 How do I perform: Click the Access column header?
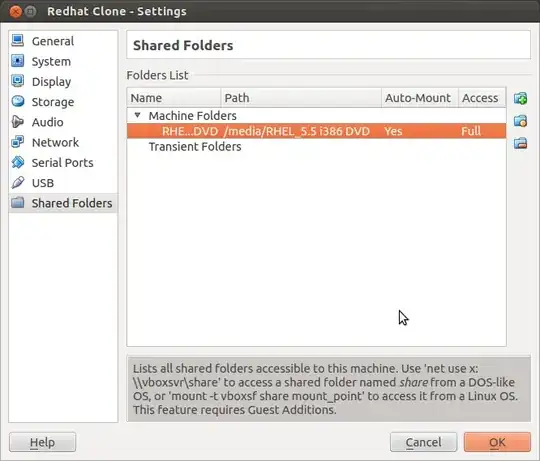[482, 98]
